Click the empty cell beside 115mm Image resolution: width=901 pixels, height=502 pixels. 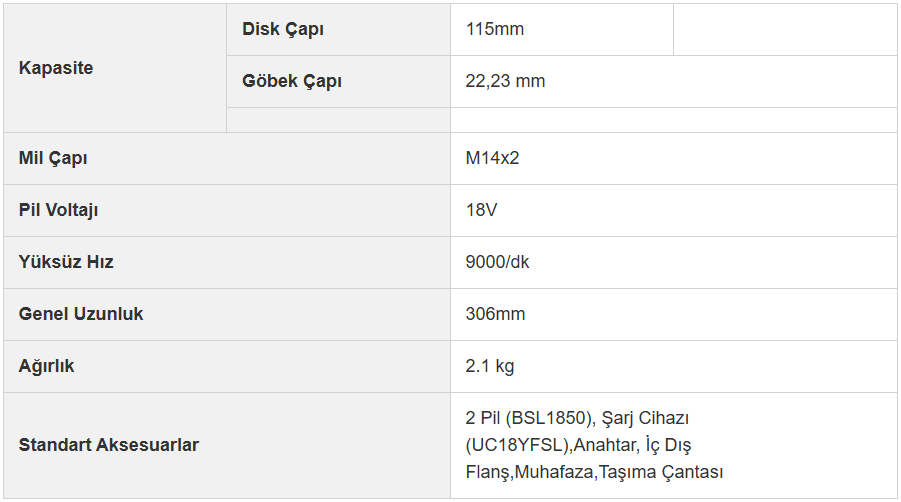point(785,29)
